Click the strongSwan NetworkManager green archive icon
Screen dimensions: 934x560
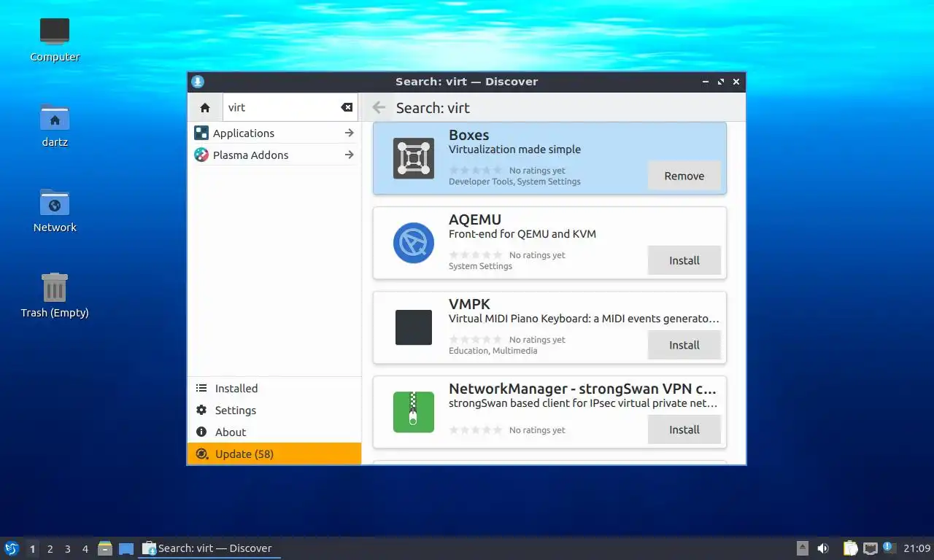coord(414,412)
